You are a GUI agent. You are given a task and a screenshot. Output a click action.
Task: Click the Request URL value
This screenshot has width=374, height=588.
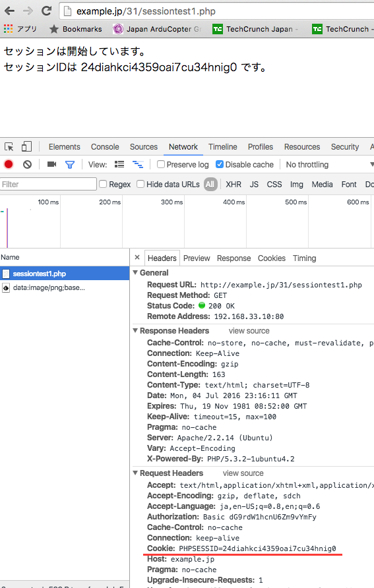click(x=281, y=285)
